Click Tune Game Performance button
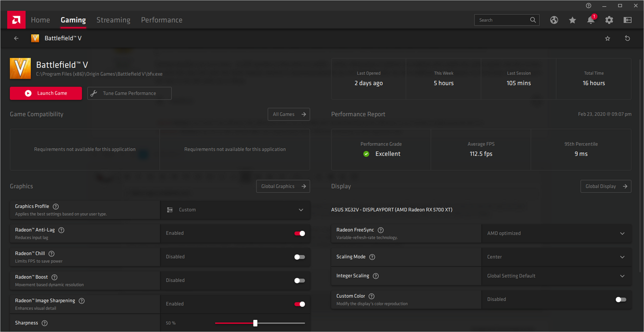 pos(129,93)
